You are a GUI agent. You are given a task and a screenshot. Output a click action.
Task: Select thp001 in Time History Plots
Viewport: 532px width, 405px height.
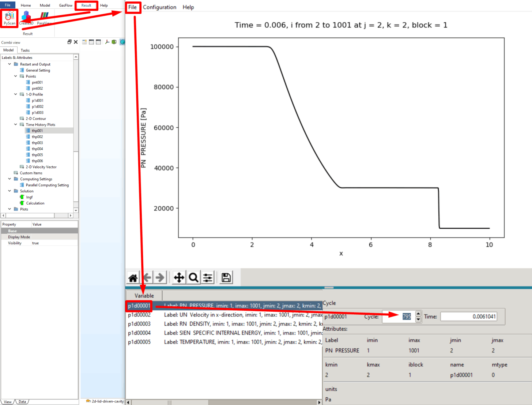[x=37, y=131]
